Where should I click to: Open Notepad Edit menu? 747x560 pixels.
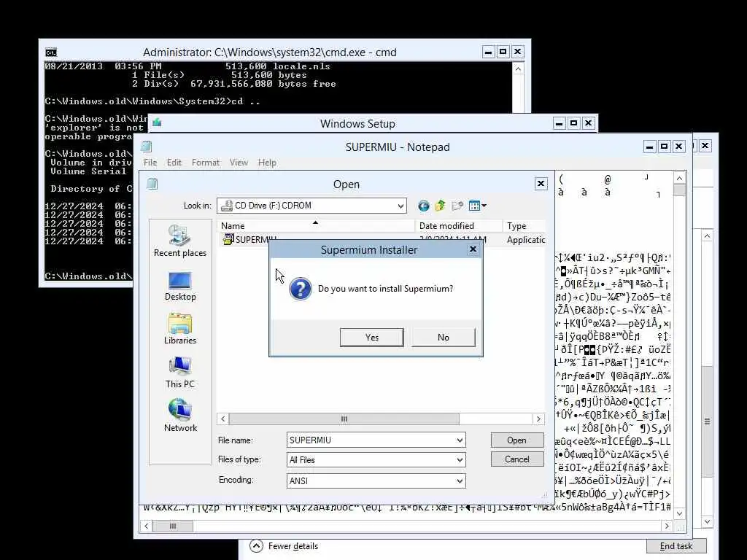[174, 163]
